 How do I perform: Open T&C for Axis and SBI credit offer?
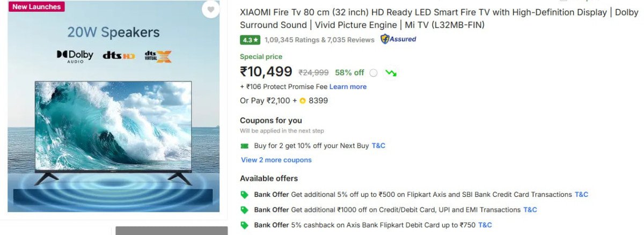[x=581, y=195]
